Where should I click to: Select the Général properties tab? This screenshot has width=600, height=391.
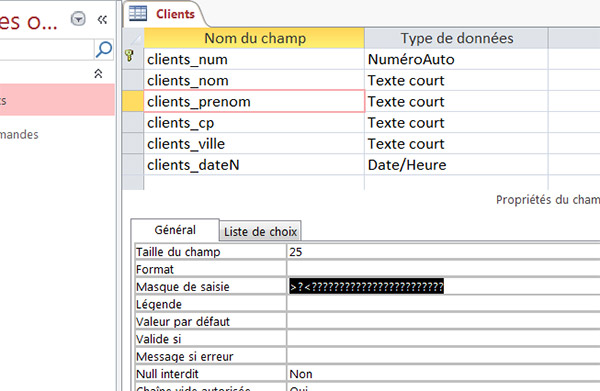click(175, 230)
